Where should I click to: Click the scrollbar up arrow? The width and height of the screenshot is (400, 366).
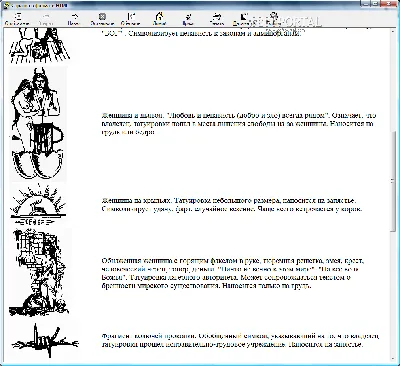[x=393, y=32]
